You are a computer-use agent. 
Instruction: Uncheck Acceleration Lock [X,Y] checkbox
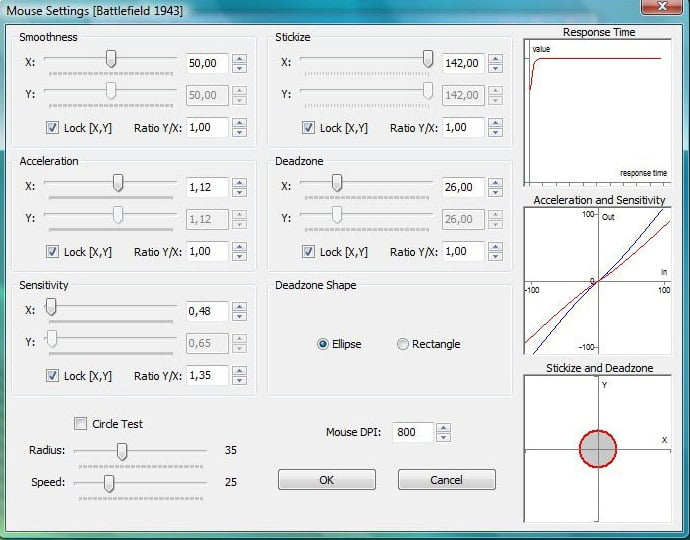click(x=52, y=252)
